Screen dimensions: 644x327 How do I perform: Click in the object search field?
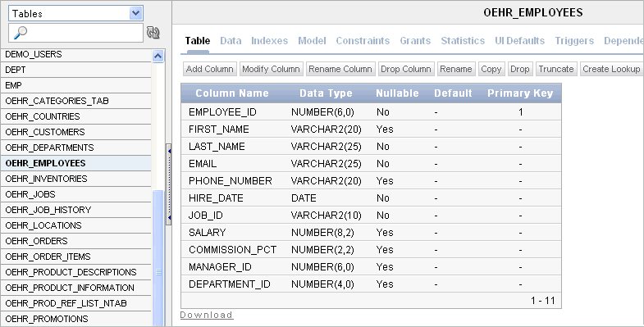(x=75, y=33)
